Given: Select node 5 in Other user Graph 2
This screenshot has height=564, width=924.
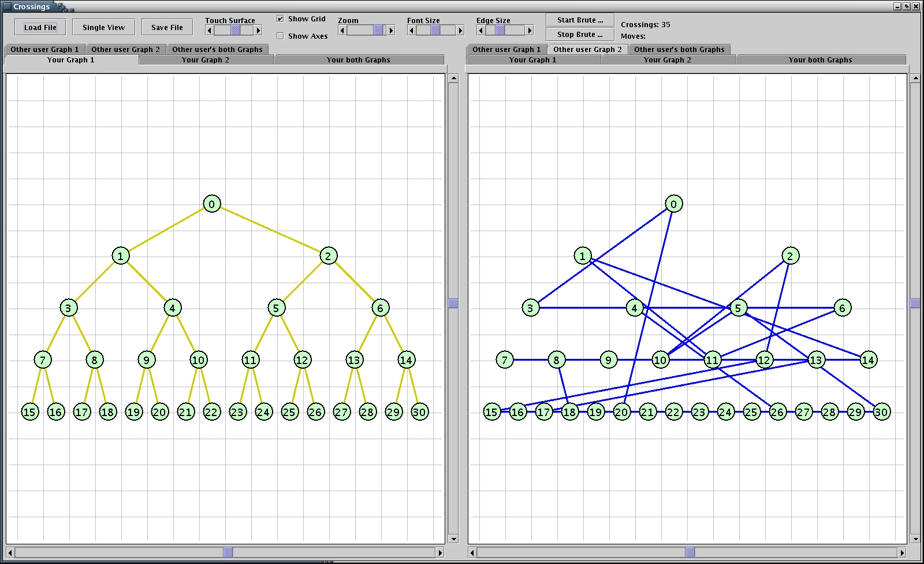Looking at the screenshot, I should [x=739, y=308].
